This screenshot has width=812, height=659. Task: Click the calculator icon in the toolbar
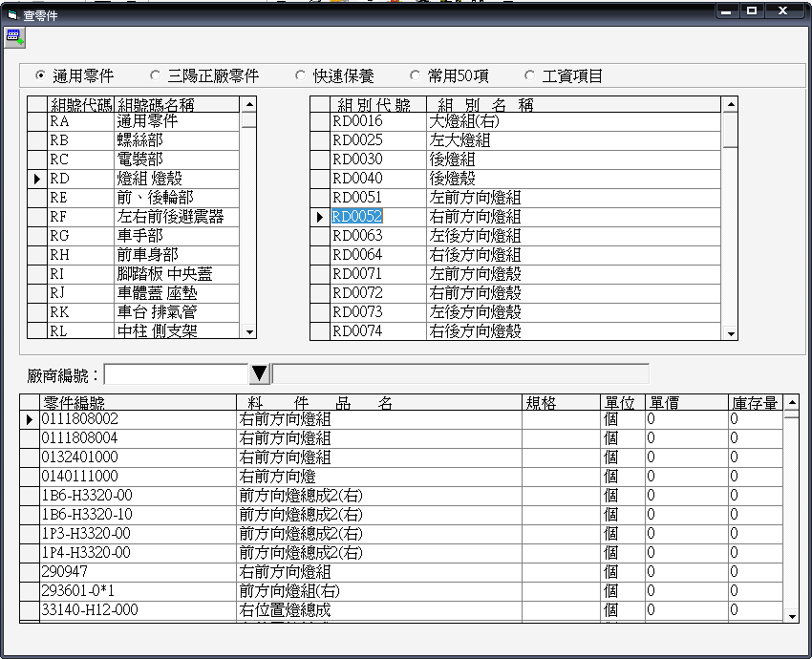point(13,36)
